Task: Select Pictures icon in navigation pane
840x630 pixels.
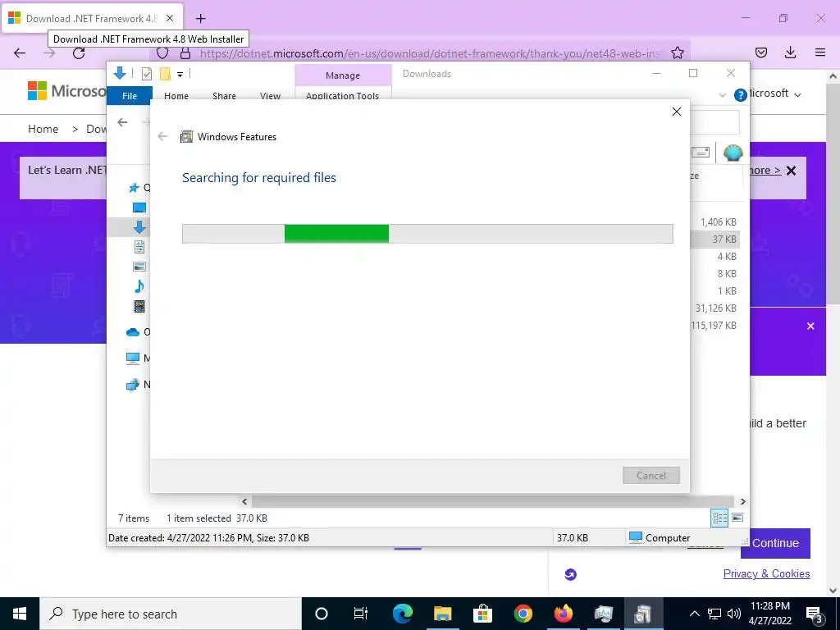Action: tap(139, 267)
